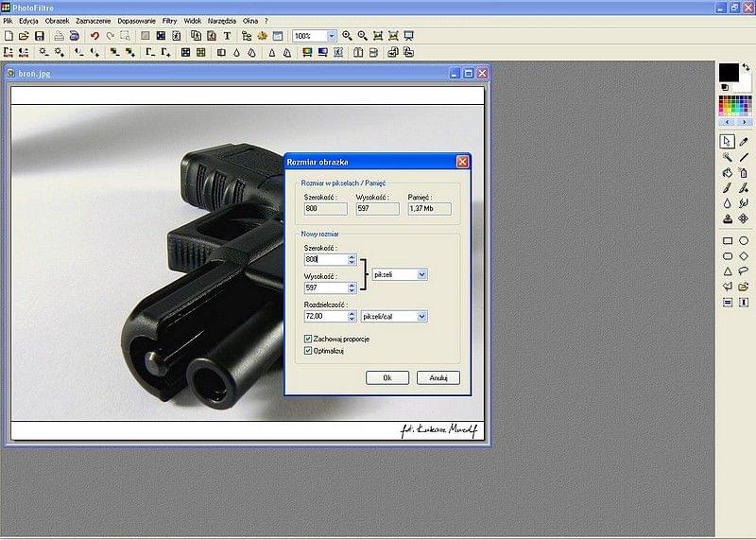Click the Zoom in magnifier icon

[x=347, y=36]
